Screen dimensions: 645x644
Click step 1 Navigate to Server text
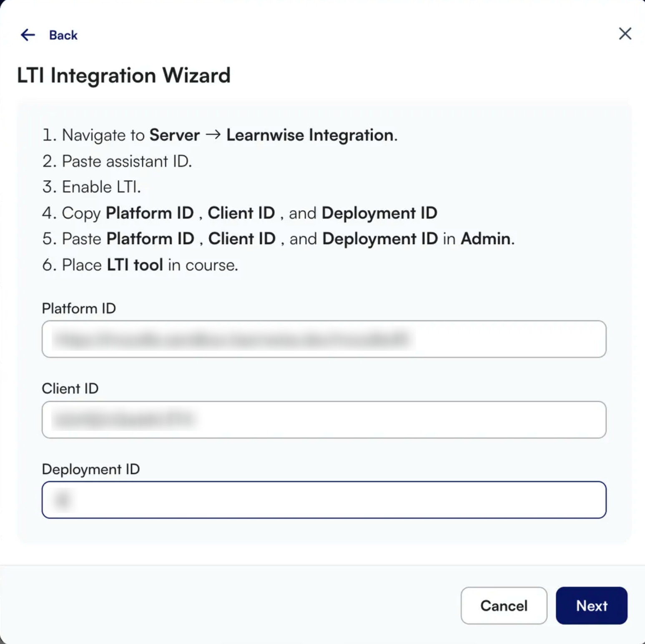click(x=220, y=135)
